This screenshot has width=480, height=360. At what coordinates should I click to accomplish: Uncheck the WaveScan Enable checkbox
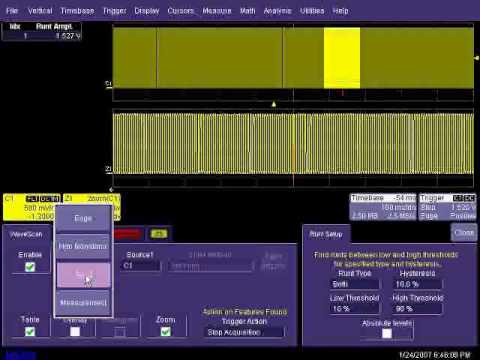tap(30, 267)
